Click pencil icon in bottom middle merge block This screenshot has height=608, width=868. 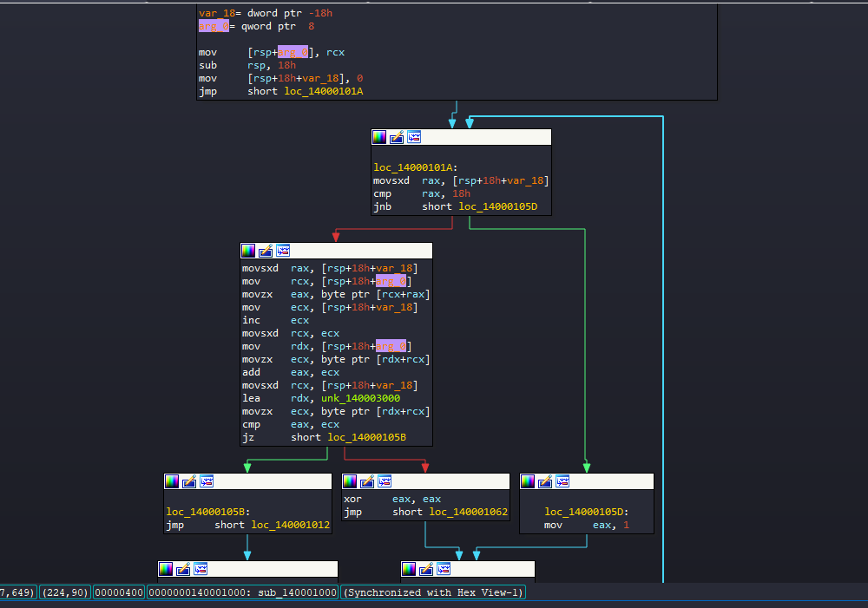pyautogui.click(x=426, y=569)
